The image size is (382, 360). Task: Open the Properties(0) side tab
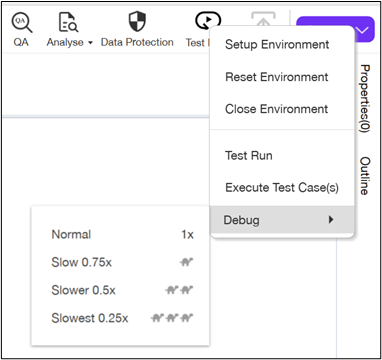pyautogui.click(x=365, y=99)
